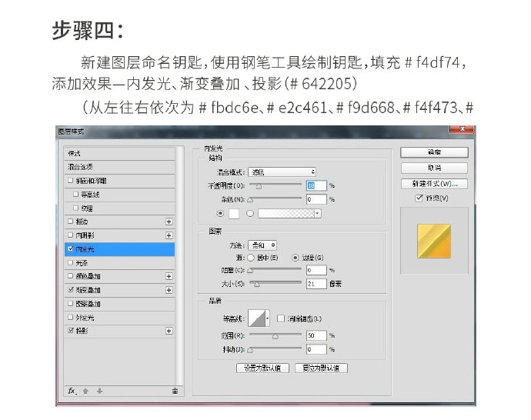This screenshot has width=531, height=420.
Task: Open the 混合模式 blend mode dropdown
Action: [x=282, y=172]
